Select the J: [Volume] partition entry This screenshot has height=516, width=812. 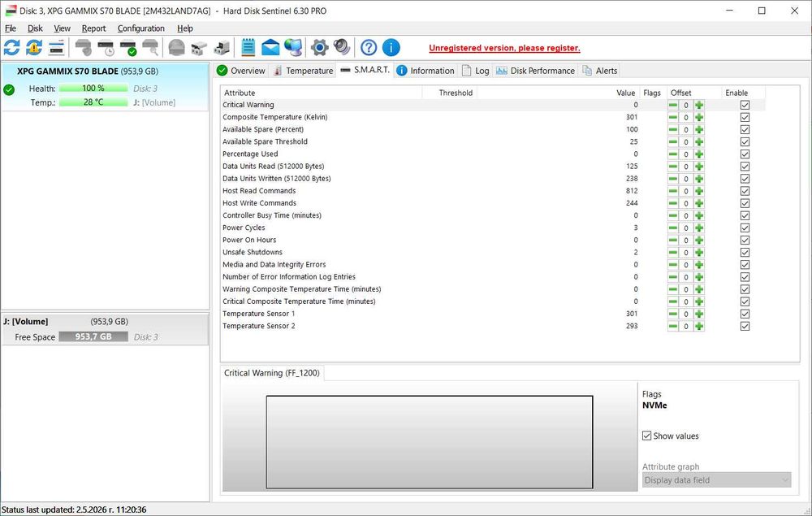click(105, 329)
